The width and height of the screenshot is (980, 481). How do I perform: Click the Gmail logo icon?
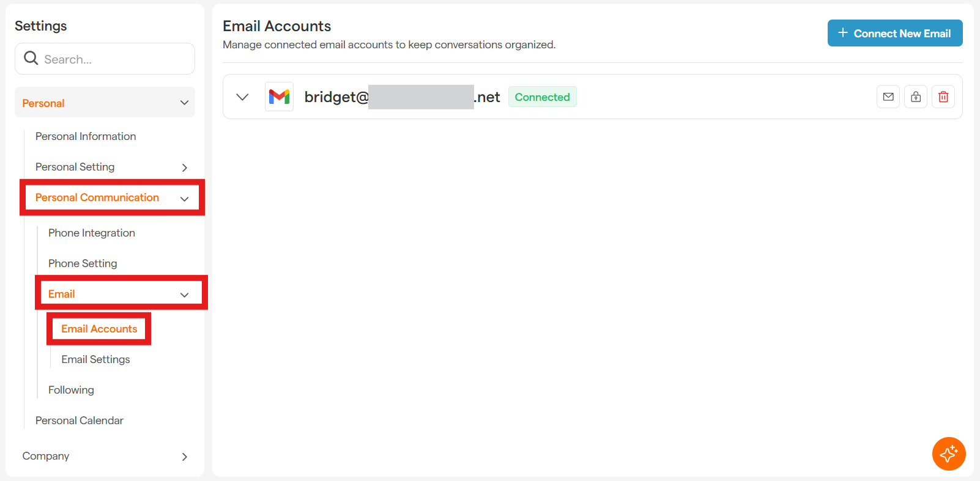click(x=279, y=97)
